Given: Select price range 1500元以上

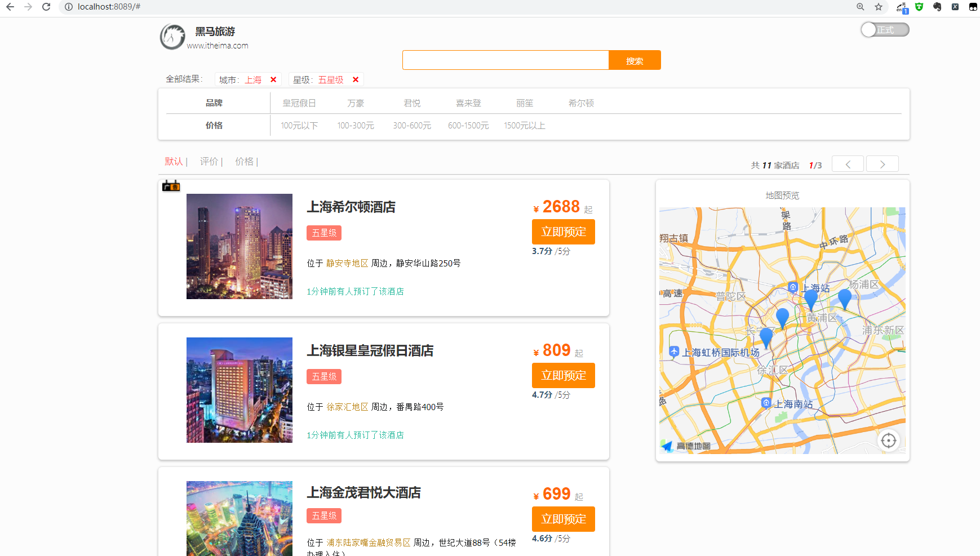Looking at the screenshot, I should tap(525, 126).
